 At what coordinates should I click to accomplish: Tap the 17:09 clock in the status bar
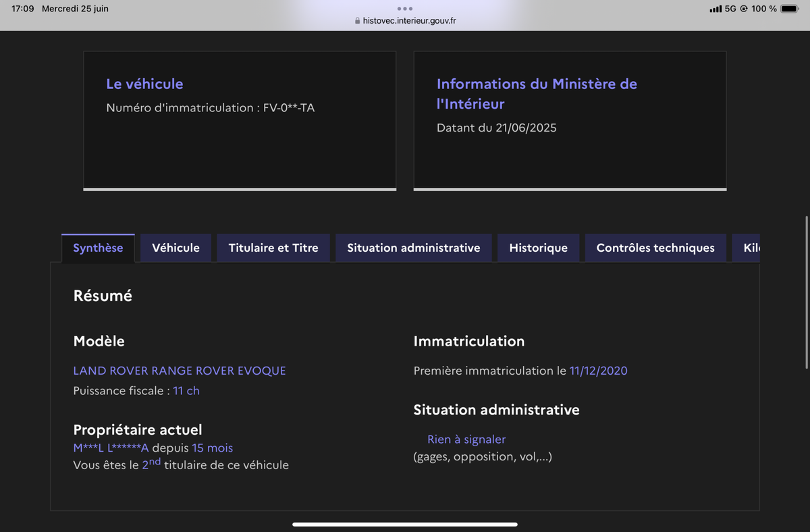click(22, 9)
